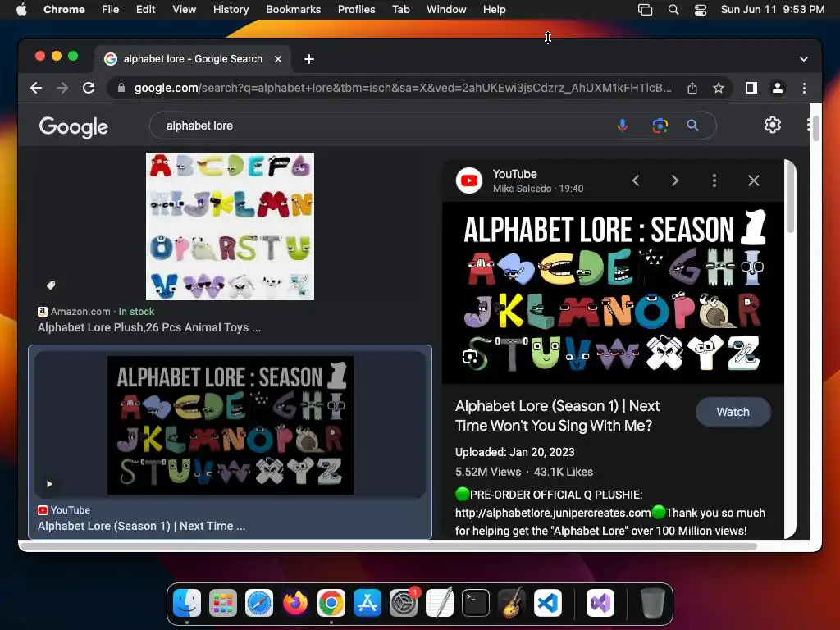Click the Lens icon on preview image
The image size is (840, 630).
click(470, 356)
